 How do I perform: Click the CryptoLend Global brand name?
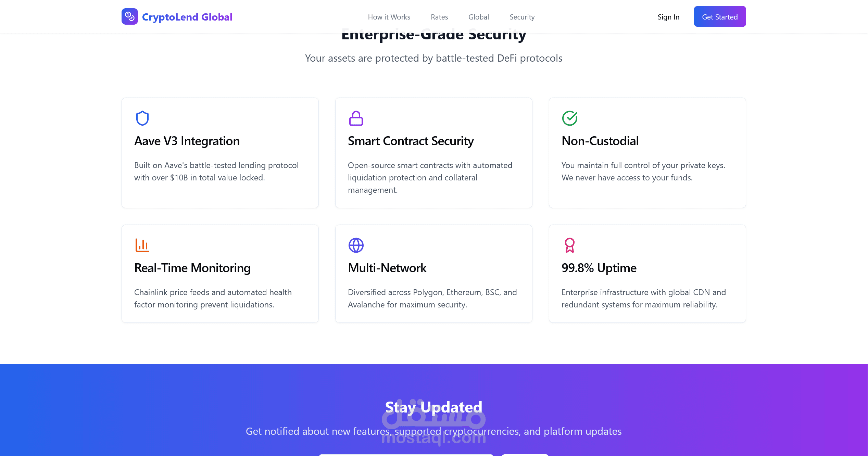point(187,17)
